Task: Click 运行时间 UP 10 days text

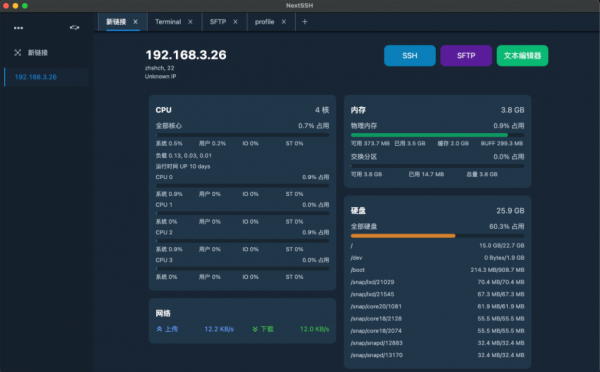Action: pos(183,166)
